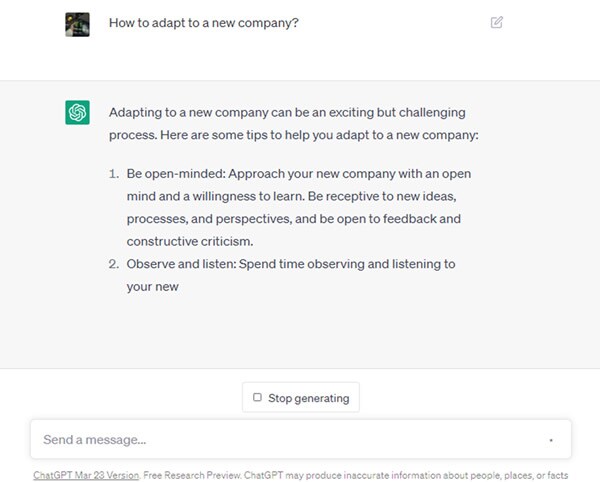
Task: Click the "Be open-minded" tip heading
Action: tap(175, 173)
